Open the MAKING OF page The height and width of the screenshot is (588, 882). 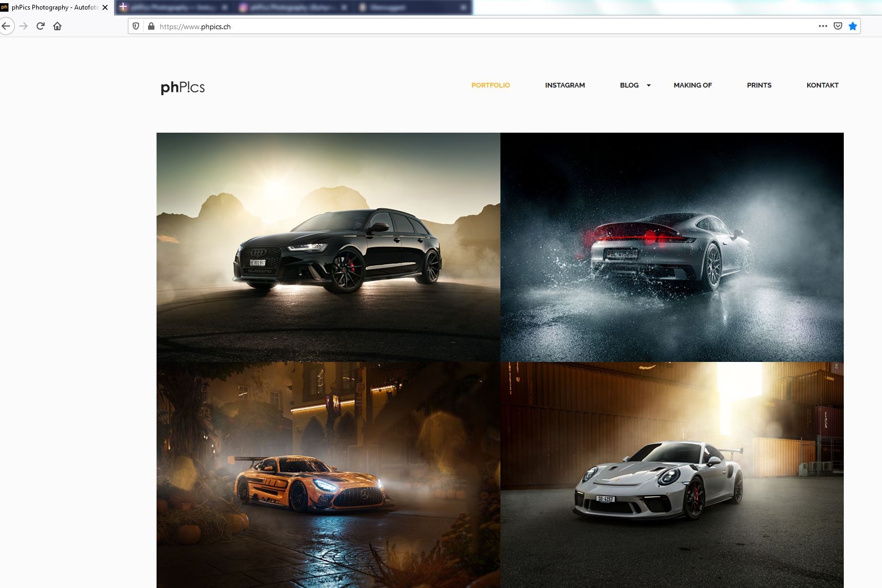point(693,85)
